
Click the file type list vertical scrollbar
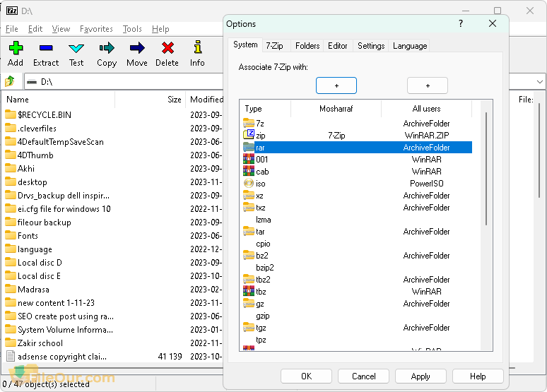486,169
